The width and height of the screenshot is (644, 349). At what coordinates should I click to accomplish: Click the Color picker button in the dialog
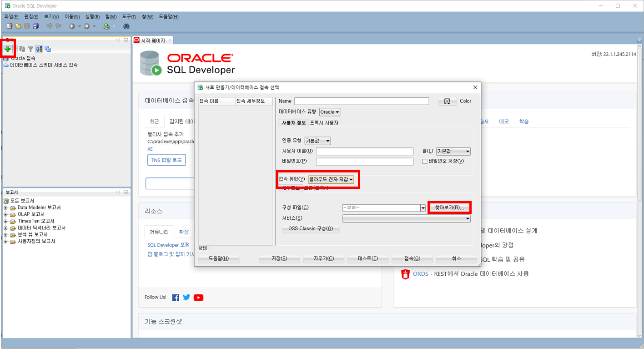tap(448, 101)
